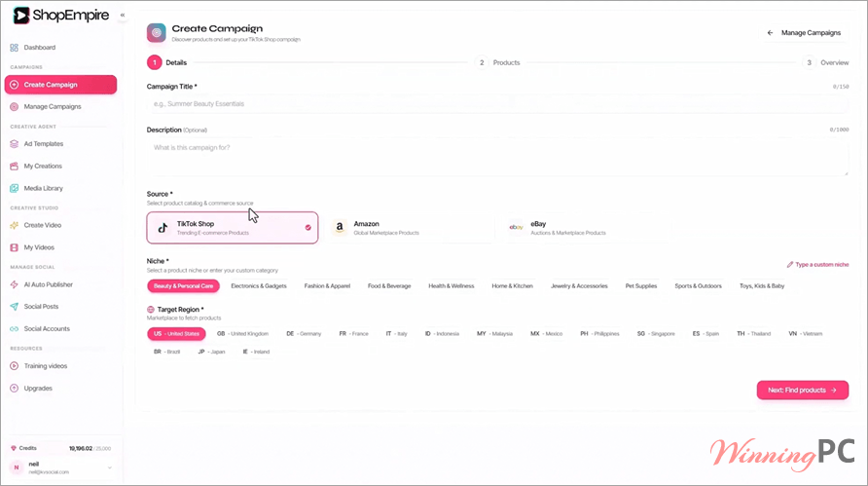
Task: Select the GB - United Kingdom region
Action: click(x=242, y=334)
